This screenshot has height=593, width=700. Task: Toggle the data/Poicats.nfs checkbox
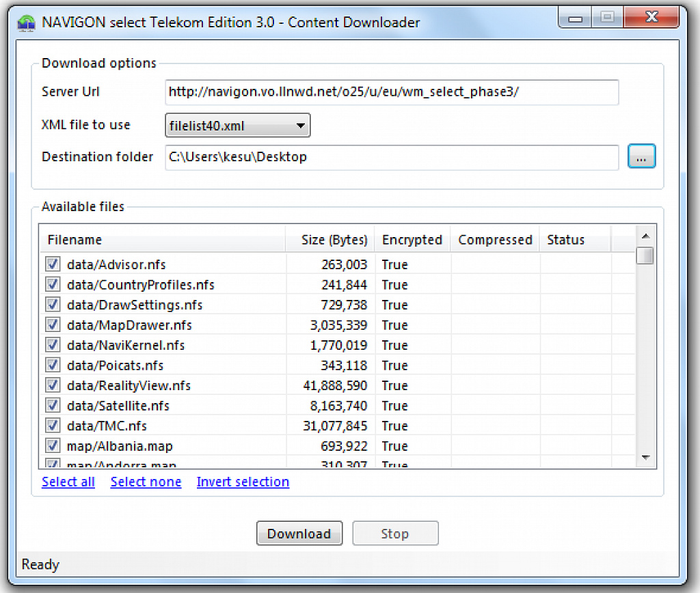click(x=53, y=365)
